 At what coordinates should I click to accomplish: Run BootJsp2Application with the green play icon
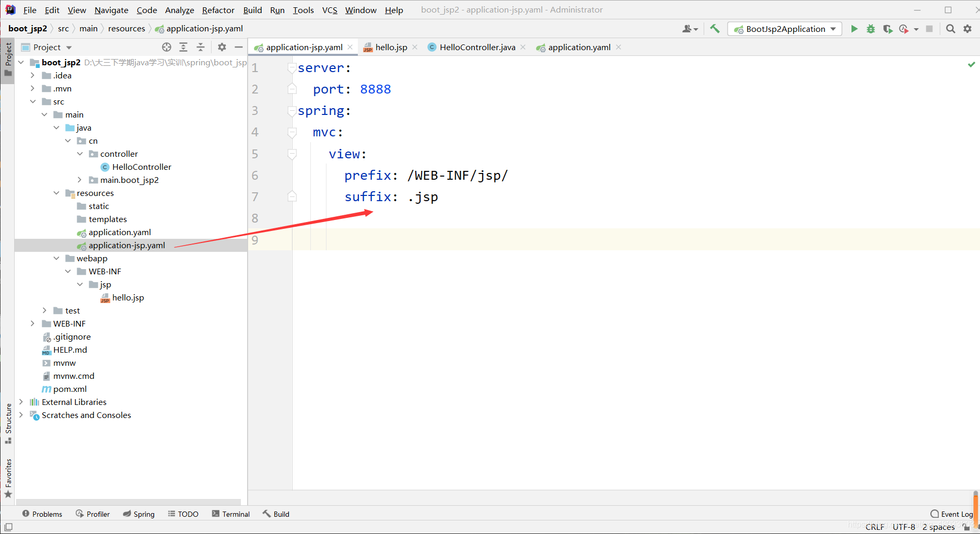(x=854, y=29)
